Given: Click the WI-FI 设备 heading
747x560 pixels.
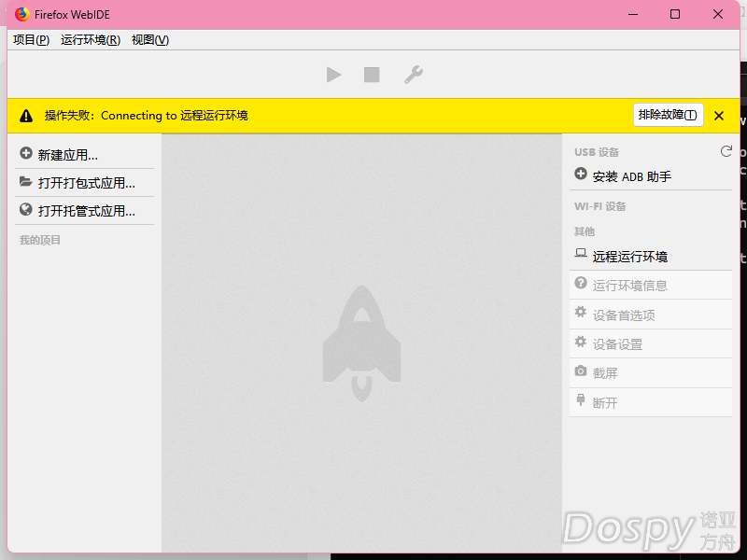Looking at the screenshot, I should point(599,206).
